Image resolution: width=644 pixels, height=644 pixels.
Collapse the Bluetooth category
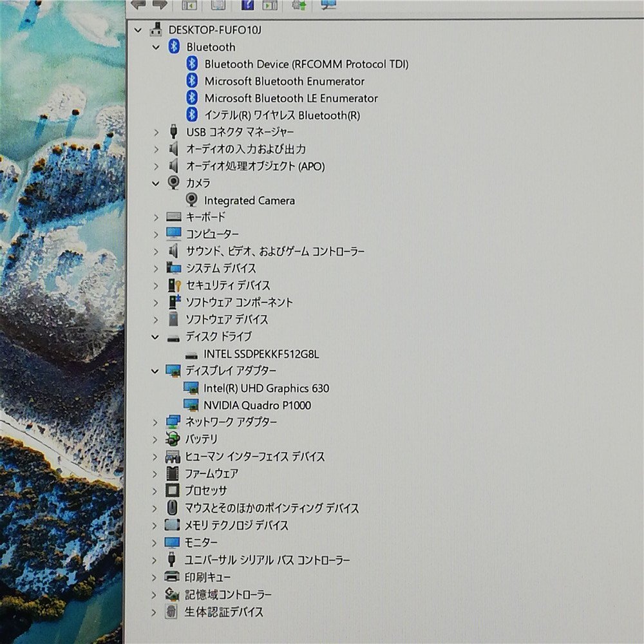(x=156, y=47)
